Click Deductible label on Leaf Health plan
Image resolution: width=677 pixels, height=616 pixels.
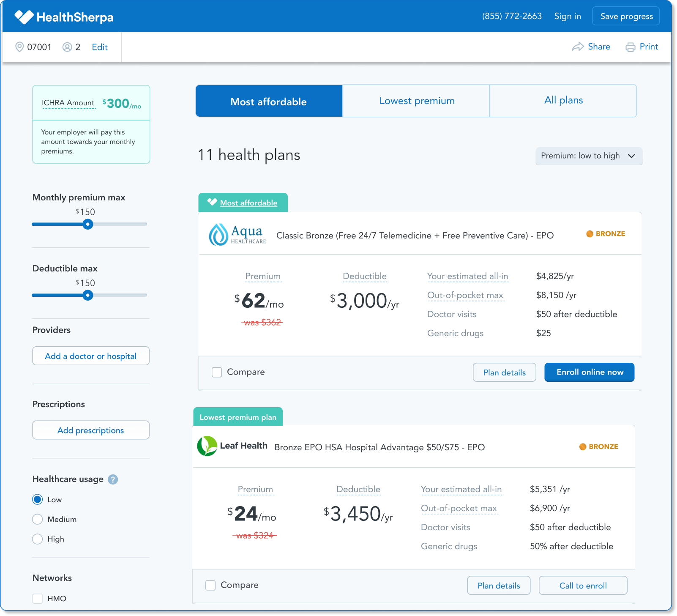pyautogui.click(x=358, y=489)
